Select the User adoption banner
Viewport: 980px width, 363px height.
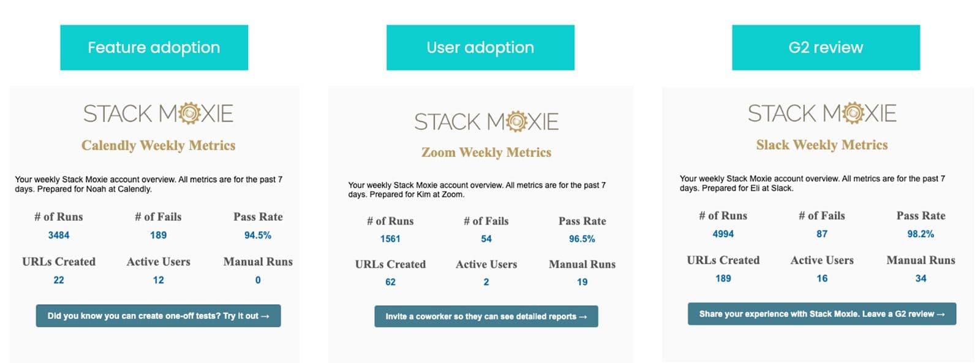(480, 47)
